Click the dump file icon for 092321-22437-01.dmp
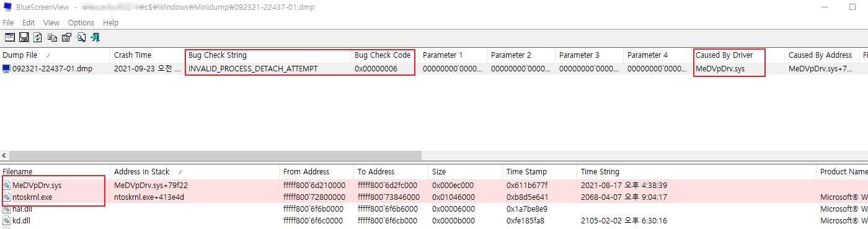This screenshot has width=868, height=229. click(x=7, y=69)
